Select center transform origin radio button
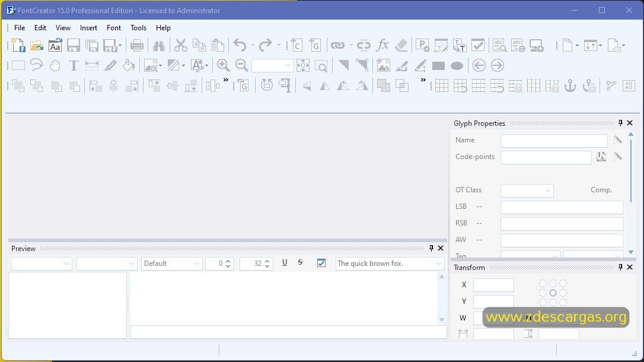Viewport: 644px width, 362px height. click(553, 293)
